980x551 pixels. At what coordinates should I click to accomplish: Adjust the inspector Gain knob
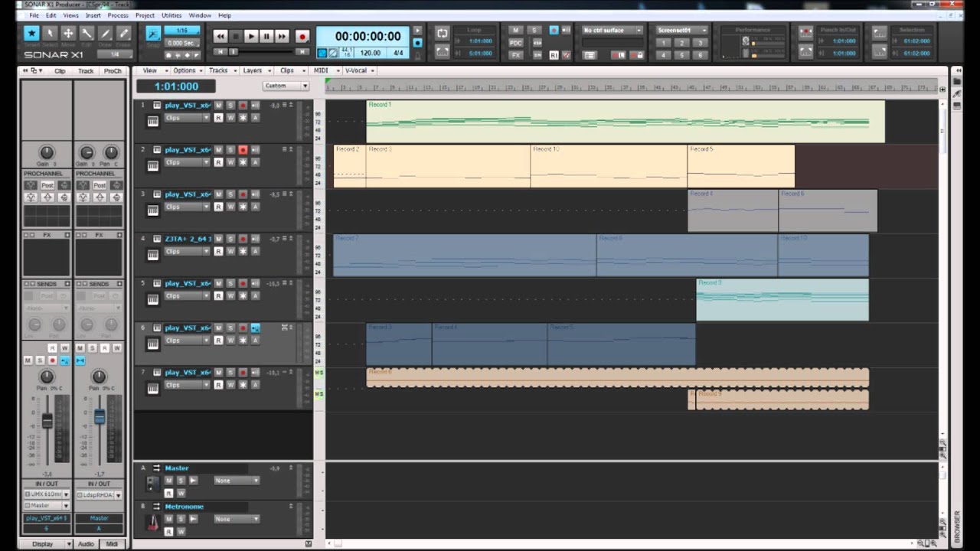(47, 152)
